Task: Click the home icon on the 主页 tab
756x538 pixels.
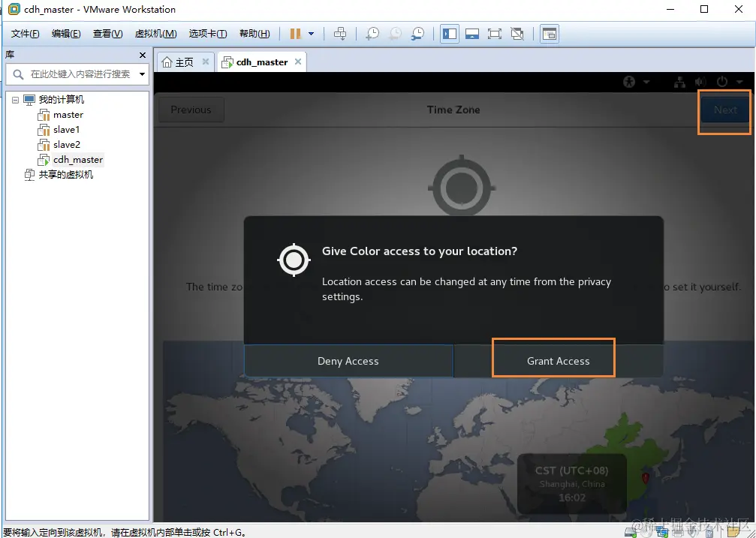Action: [167, 62]
